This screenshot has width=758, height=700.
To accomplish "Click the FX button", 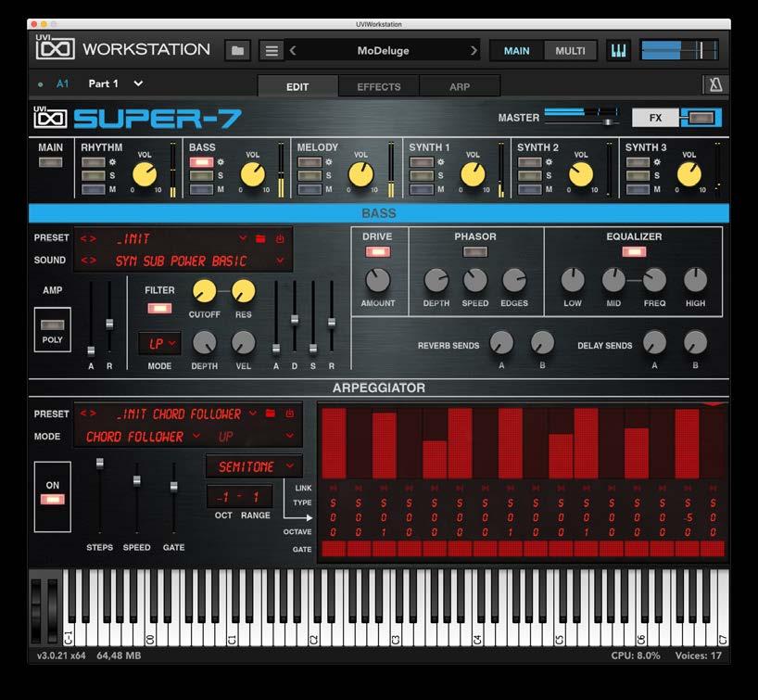I will tap(655, 118).
